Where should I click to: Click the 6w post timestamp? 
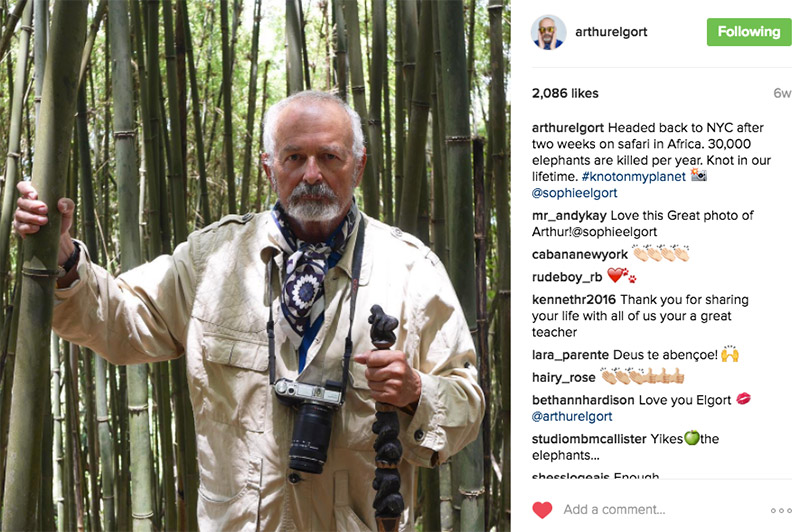click(782, 93)
